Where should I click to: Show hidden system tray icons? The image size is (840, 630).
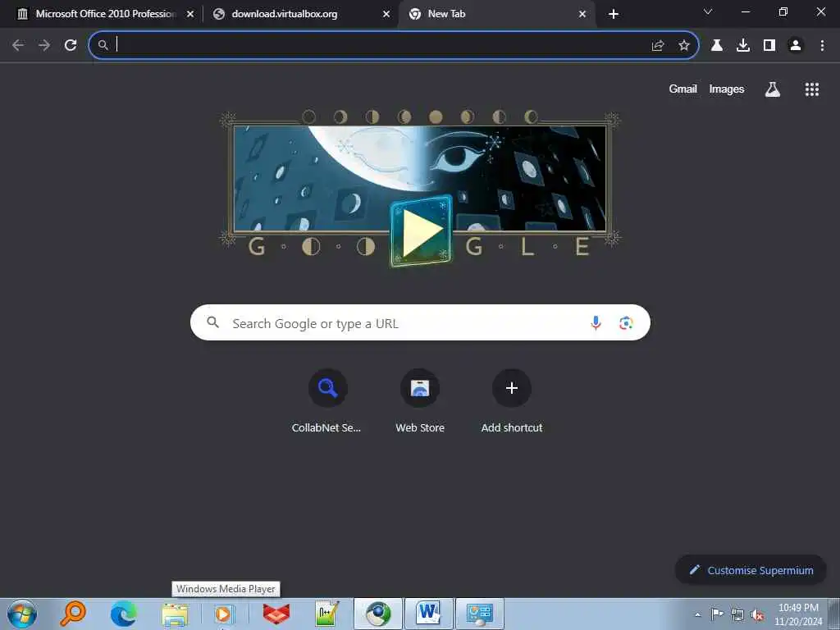pyautogui.click(x=697, y=615)
